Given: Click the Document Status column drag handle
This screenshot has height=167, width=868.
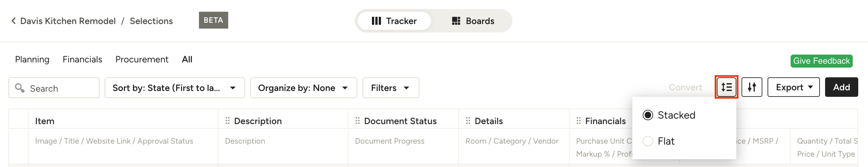Looking at the screenshot, I should pyautogui.click(x=358, y=121).
